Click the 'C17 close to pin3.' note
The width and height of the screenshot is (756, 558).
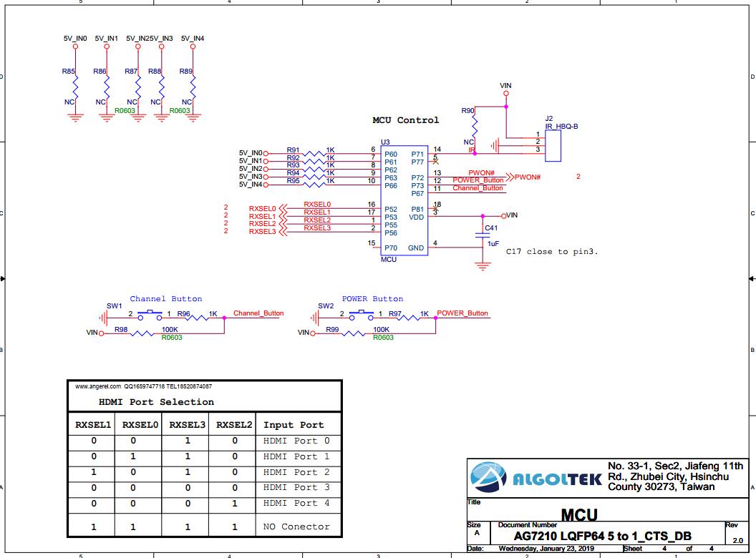click(x=552, y=252)
